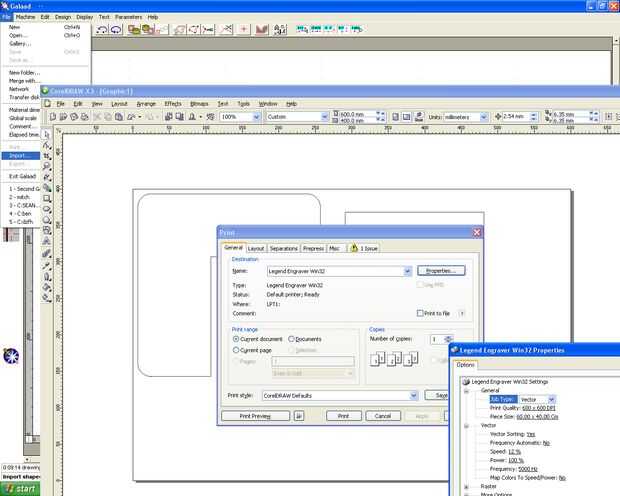This screenshot has width=620, height=496.
Task: Open the Print style dropdown
Action: click(x=414, y=396)
